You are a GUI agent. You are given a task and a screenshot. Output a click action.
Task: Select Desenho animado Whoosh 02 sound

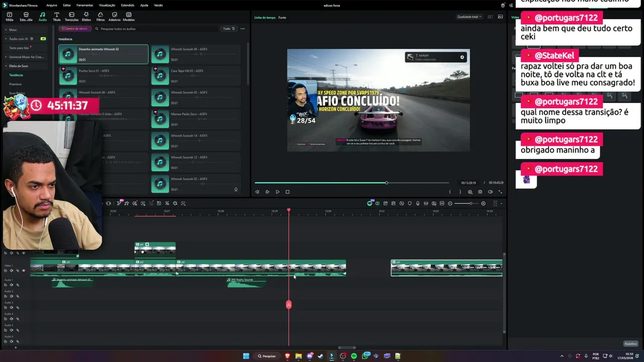click(103, 54)
